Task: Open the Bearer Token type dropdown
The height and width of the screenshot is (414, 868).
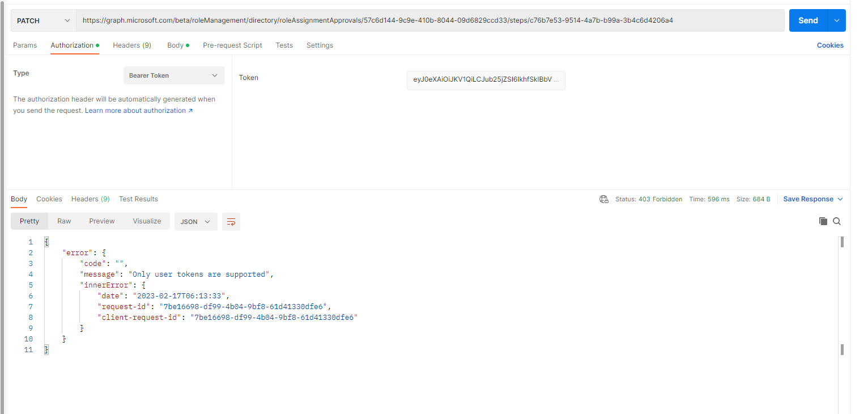Action: pyautogui.click(x=173, y=75)
